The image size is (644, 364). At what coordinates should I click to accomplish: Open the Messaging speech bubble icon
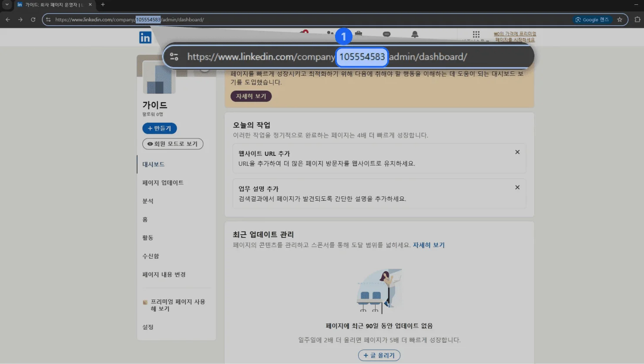click(x=386, y=34)
